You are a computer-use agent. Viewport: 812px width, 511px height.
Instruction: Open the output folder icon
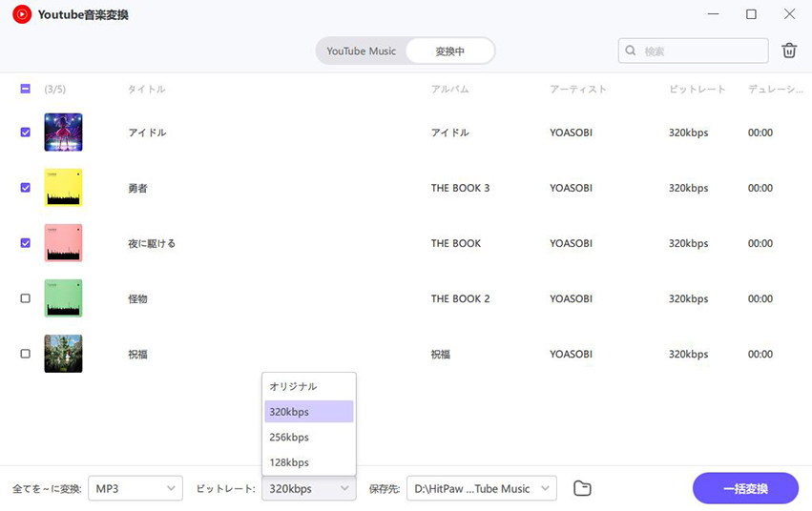tap(582, 488)
